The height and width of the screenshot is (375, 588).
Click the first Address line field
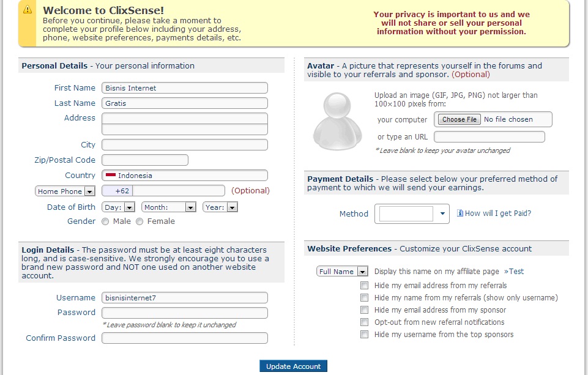(185, 118)
